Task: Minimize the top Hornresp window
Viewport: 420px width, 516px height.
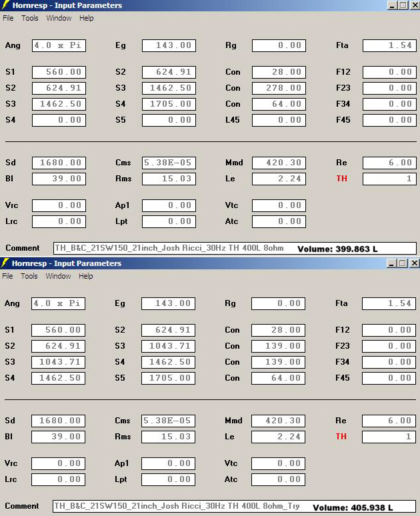Action: click(x=393, y=5)
